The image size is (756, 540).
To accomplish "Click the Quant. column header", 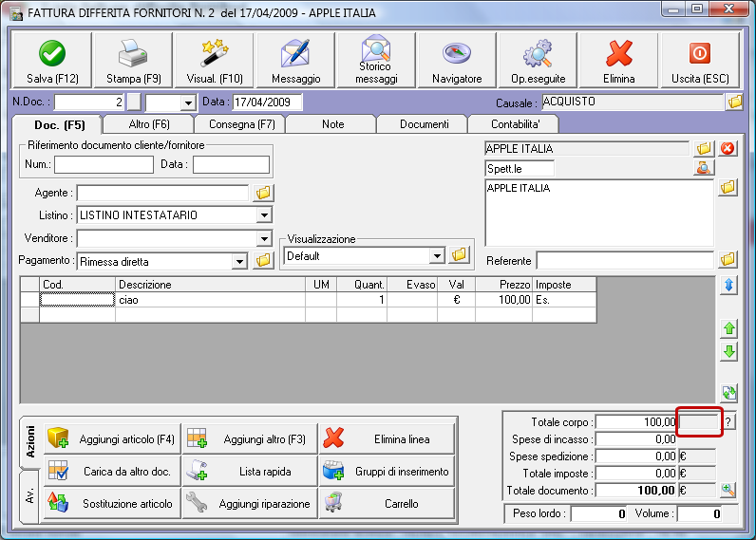I will [x=362, y=284].
